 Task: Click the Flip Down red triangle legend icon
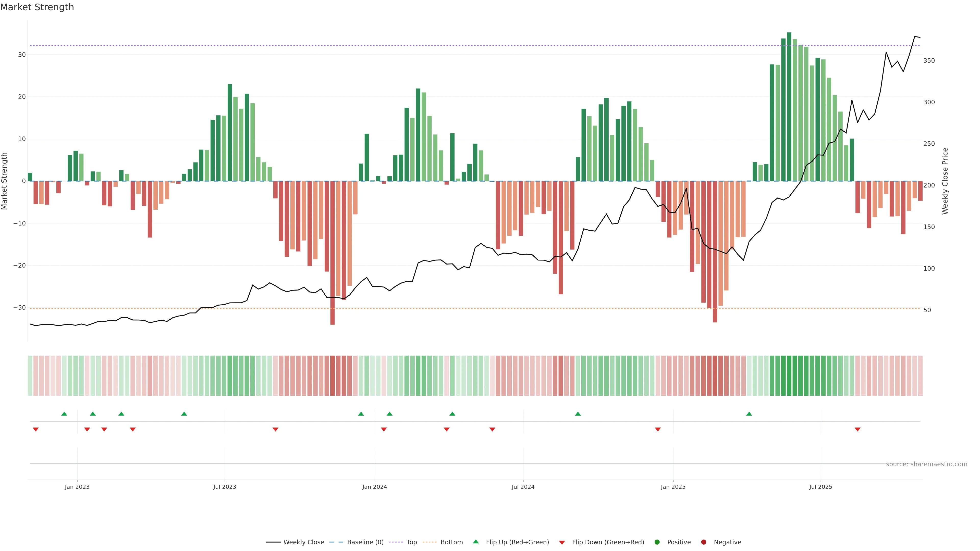562,543
